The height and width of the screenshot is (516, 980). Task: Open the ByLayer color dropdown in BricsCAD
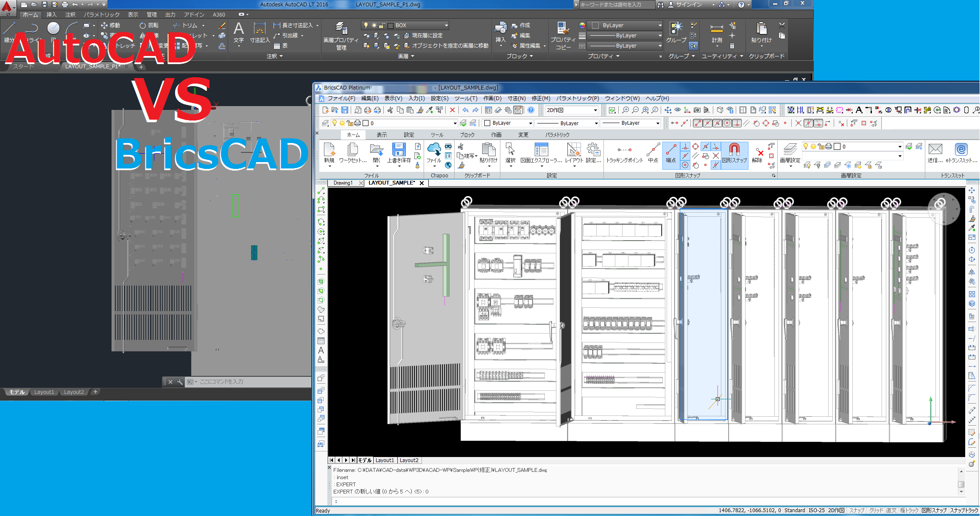530,123
